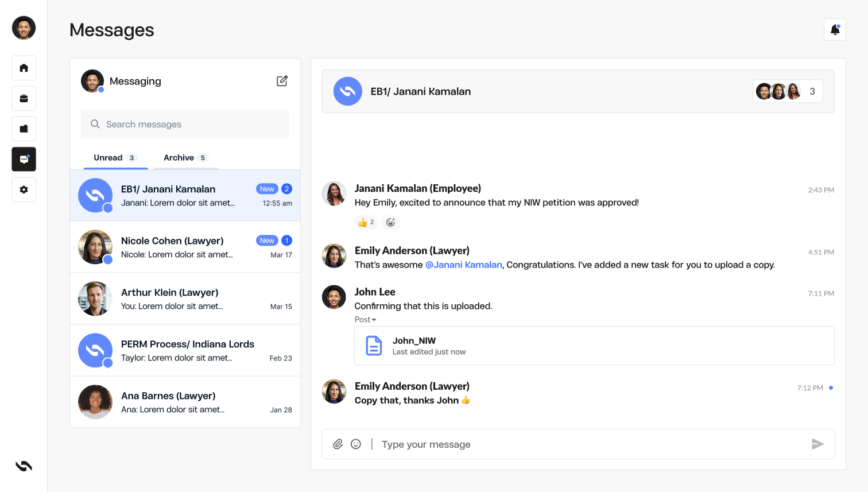Click the EB1/ Janani Kamalan chat header title
The width and height of the screenshot is (868, 492).
tap(421, 91)
